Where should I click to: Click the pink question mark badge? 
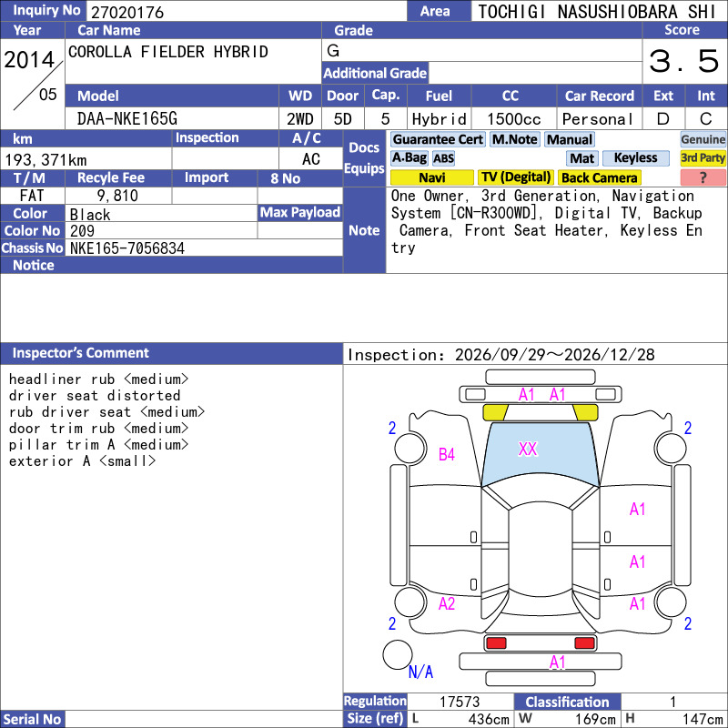pos(703,177)
